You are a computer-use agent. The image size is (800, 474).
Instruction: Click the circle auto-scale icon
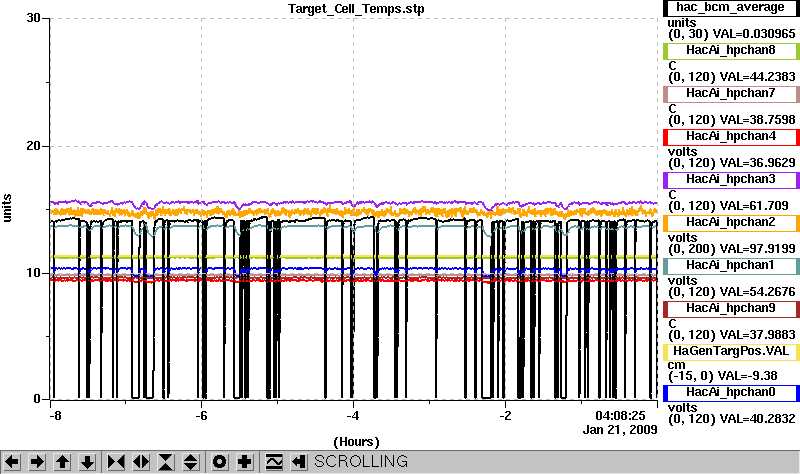tap(219, 462)
